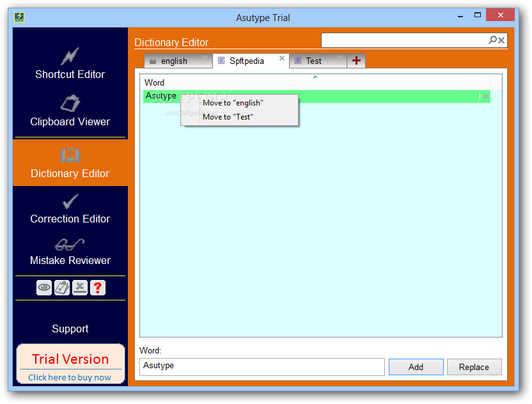This screenshot has width=532, height=404.
Task: Clear the search box with X icon
Action: pyautogui.click(x=501, y=40)
